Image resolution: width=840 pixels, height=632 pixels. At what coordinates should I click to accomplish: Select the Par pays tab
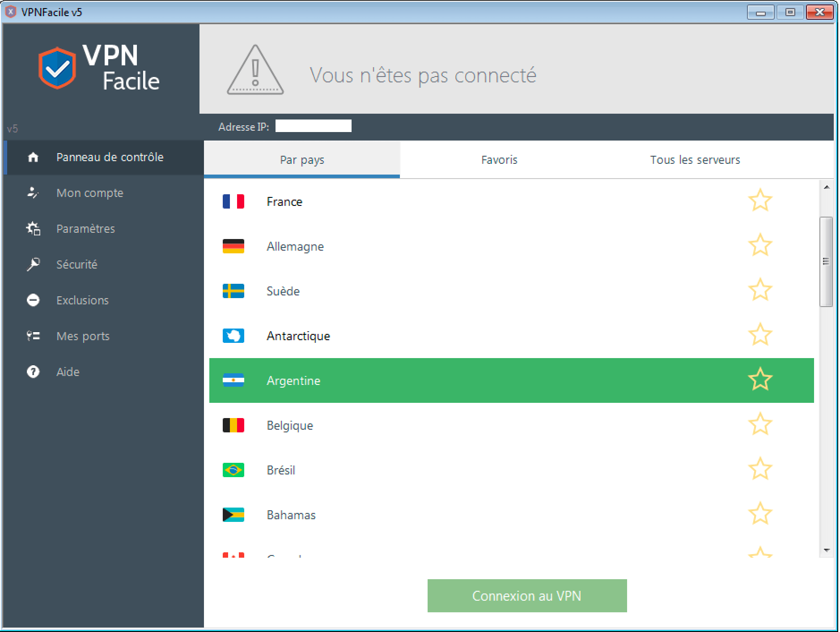pos(301,160)
